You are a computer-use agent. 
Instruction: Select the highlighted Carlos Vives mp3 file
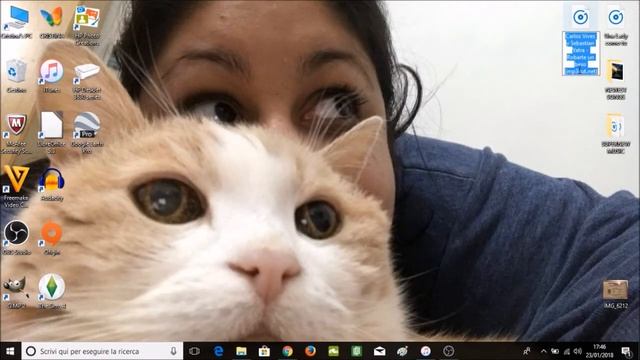[580, 40]
